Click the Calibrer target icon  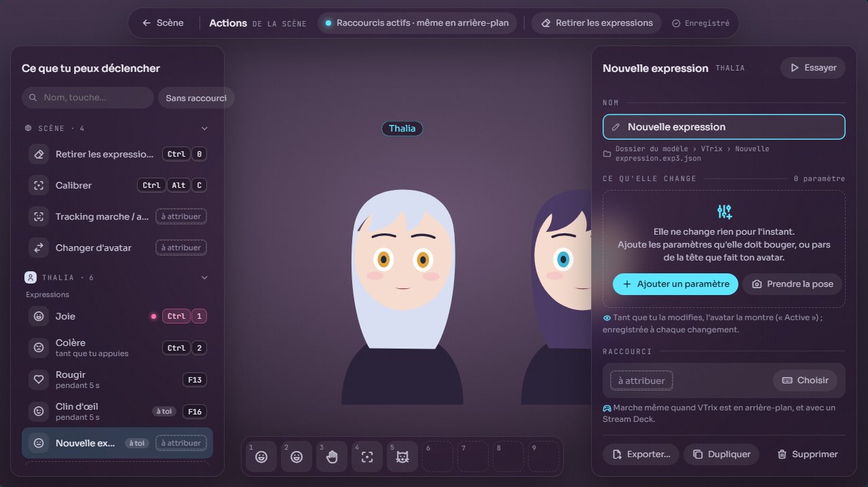click(39, 185)
